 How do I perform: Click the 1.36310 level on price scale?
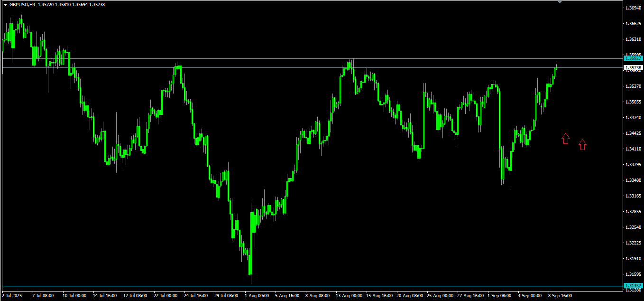(634, 39)
